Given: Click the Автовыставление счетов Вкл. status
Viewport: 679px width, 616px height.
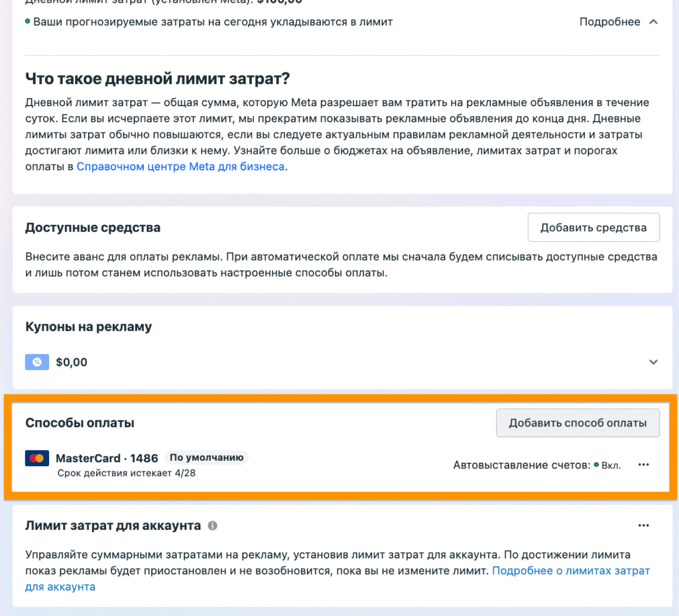Looking at the screenshot, I should pos(537,465).
